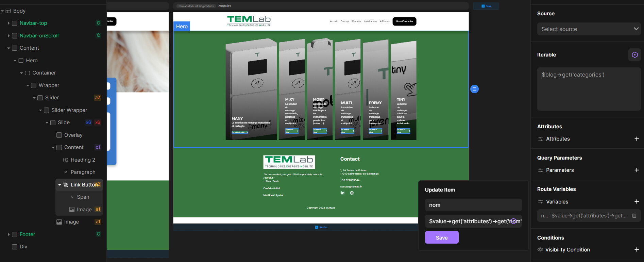Click the Nous Contacter button on page
The height and width of the screenshot is (262, 644).
(404, 21)
